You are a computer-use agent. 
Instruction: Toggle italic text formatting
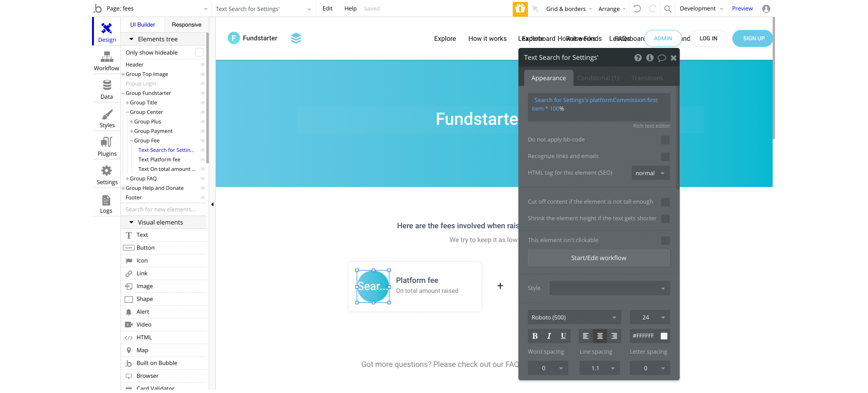click(549, 336)
